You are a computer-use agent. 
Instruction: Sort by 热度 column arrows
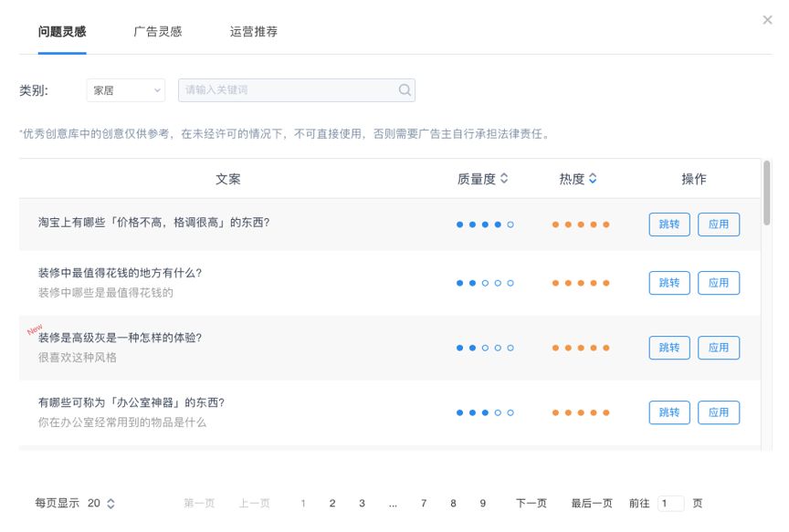coord(593,179)
